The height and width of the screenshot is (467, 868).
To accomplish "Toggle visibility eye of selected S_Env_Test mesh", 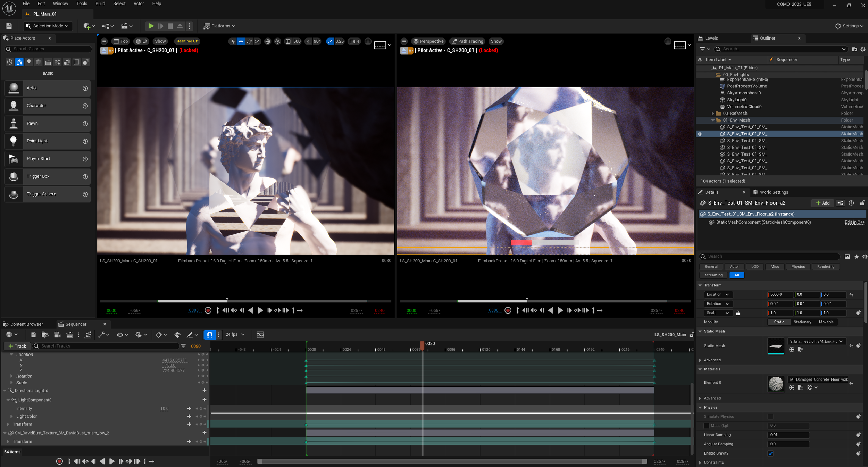I will [700, 134].
